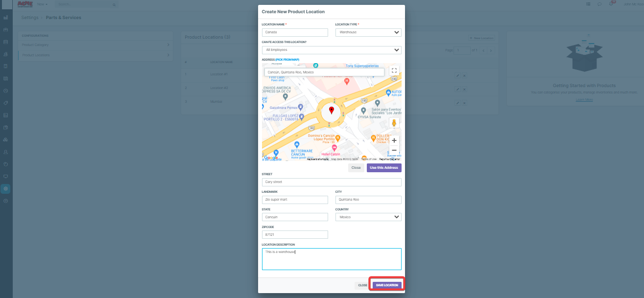Screen dimensions: 644x298
Task: Click the Save Location button
Action: point(387,285)
